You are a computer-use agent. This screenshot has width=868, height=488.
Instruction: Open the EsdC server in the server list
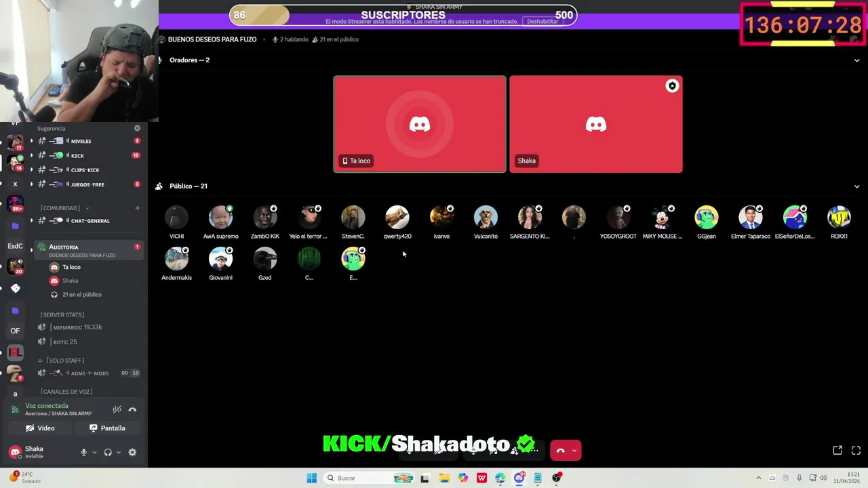point(15,246)
